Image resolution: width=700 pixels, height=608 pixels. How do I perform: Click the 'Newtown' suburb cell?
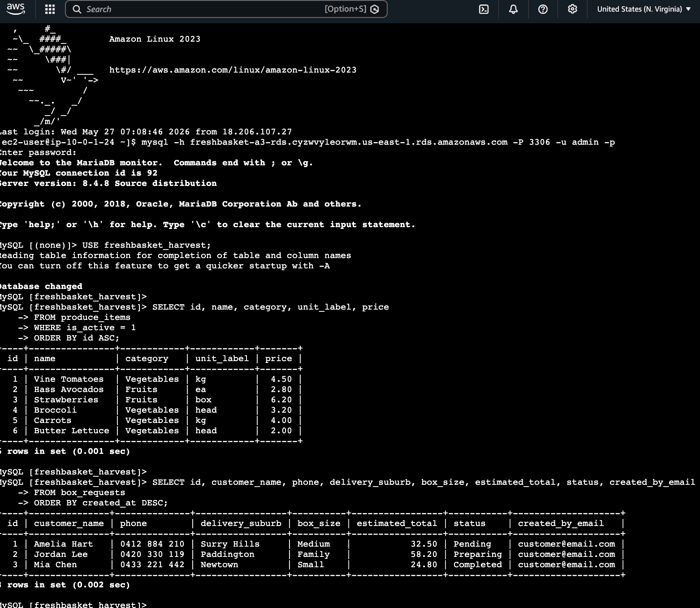coord(219,565)
